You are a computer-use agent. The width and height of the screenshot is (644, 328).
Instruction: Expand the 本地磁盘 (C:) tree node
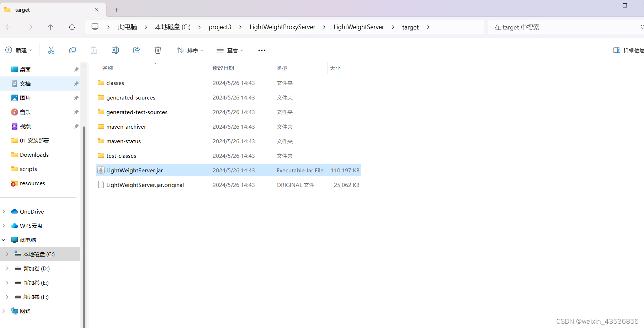[7, 254]
